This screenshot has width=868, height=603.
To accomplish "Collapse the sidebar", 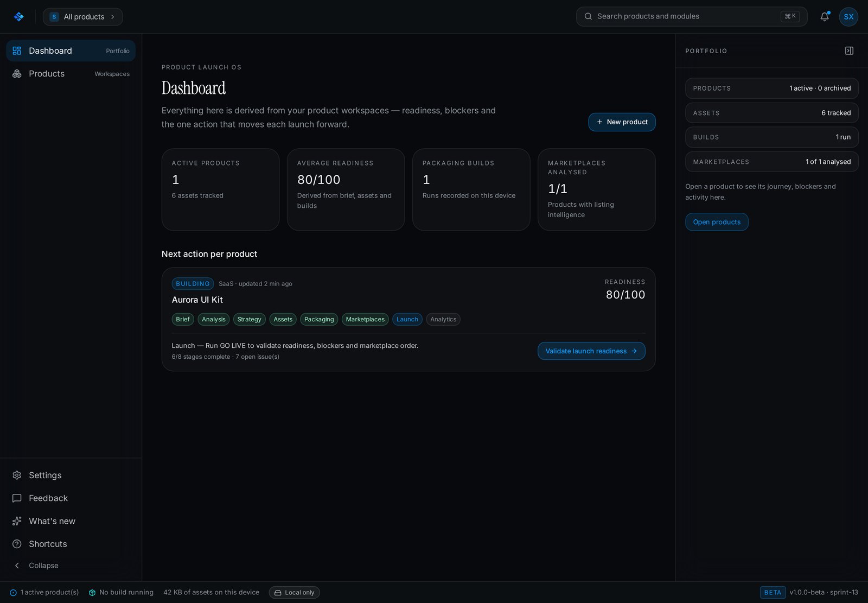I will pyautogui.click(x=71, y=566).
